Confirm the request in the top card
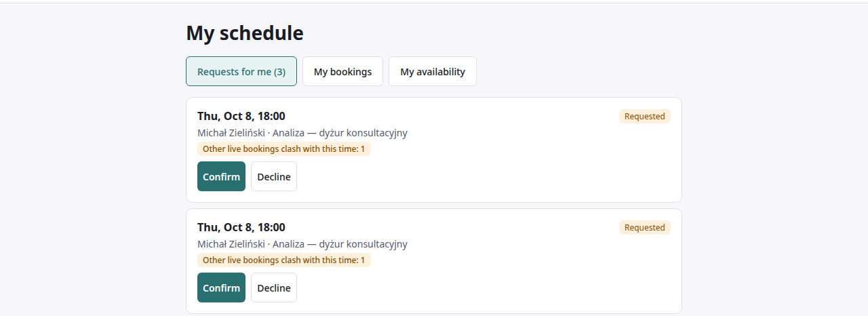This screenshot has width=868, height=316. (x=221, y=176)
